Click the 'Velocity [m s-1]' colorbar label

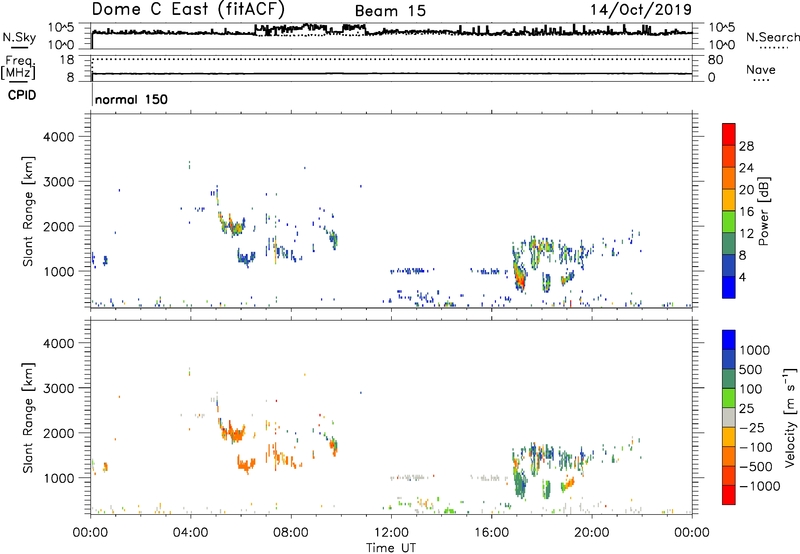point(790,417)
